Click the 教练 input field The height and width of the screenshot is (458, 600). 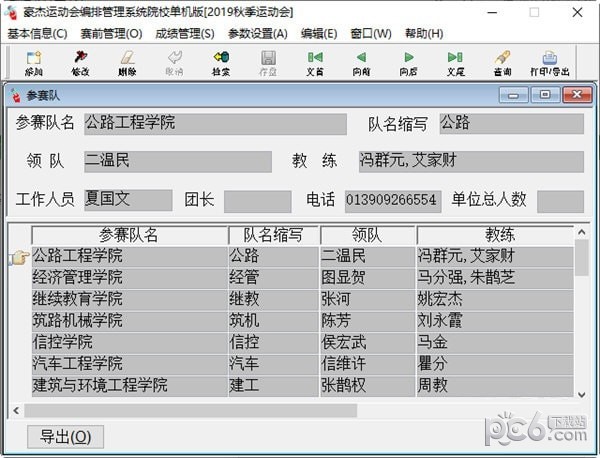(471, 161)
